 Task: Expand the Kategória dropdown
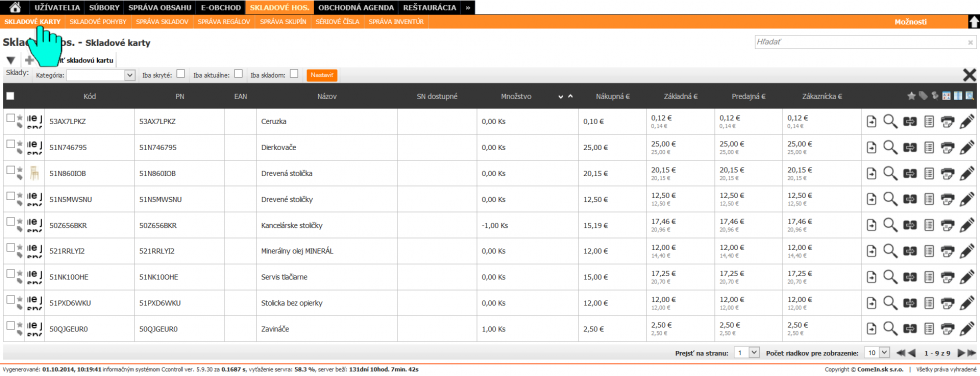pos(101,75)
